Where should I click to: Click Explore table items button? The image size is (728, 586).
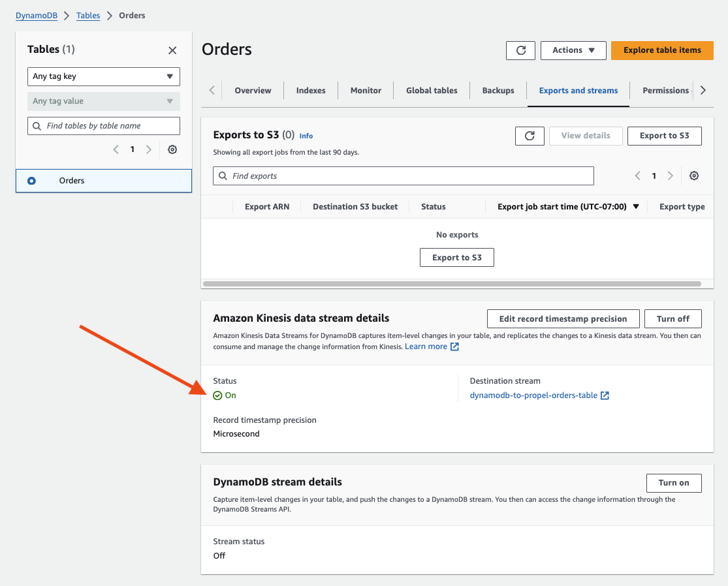[x=662, y=50]
